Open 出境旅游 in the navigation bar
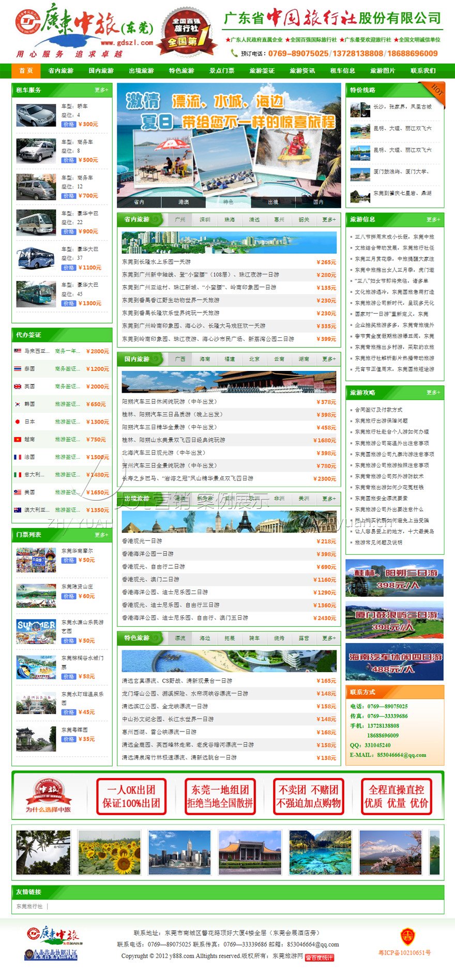This screenshot has width=455, height=980. 142,71
